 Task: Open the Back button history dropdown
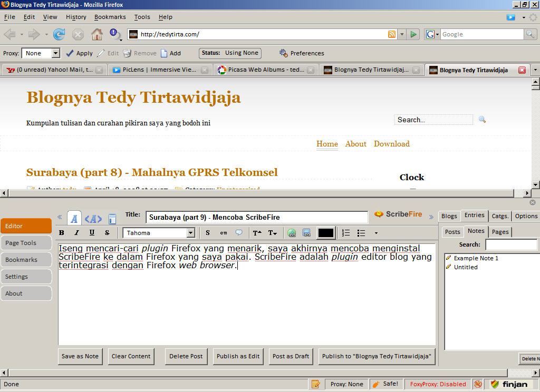coord(22,34)
